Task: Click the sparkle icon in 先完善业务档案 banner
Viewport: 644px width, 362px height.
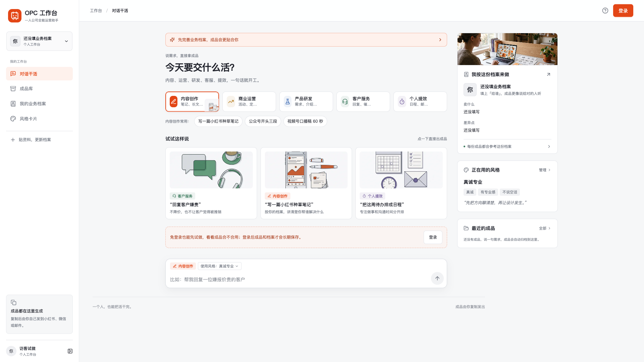Action: tap(172, 40)
